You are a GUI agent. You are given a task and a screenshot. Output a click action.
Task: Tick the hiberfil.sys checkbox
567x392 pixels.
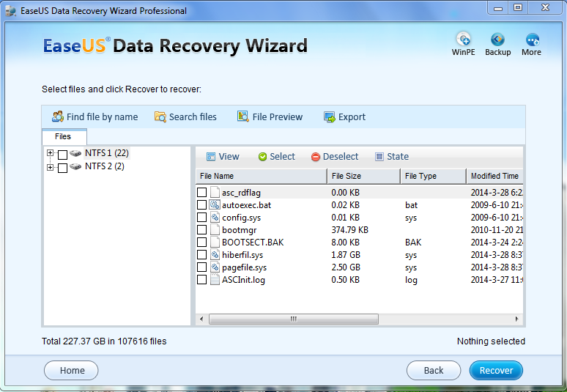(201, 255)
